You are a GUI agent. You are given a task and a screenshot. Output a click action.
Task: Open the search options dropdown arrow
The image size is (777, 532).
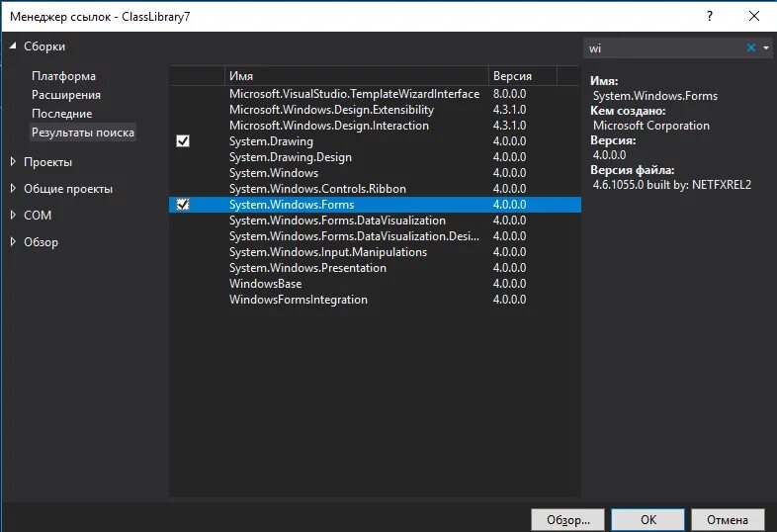coord(766,48)
